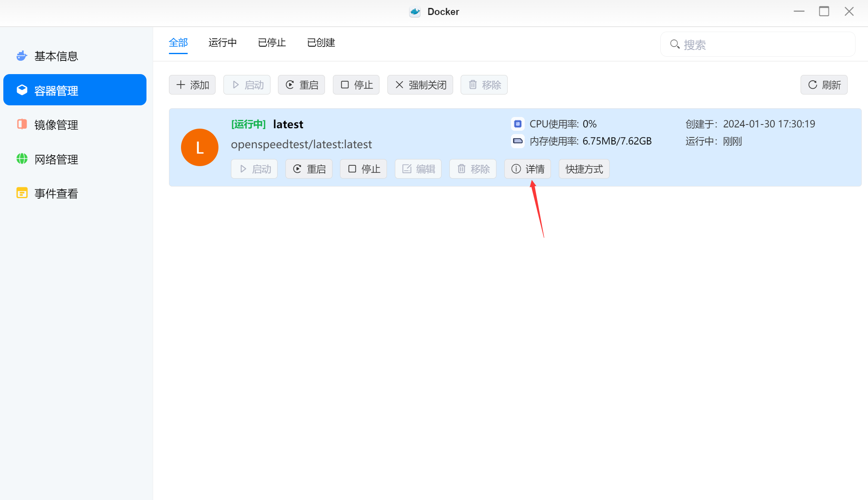
Task: Stop the latest container via 停止
Action: (363, 169)
